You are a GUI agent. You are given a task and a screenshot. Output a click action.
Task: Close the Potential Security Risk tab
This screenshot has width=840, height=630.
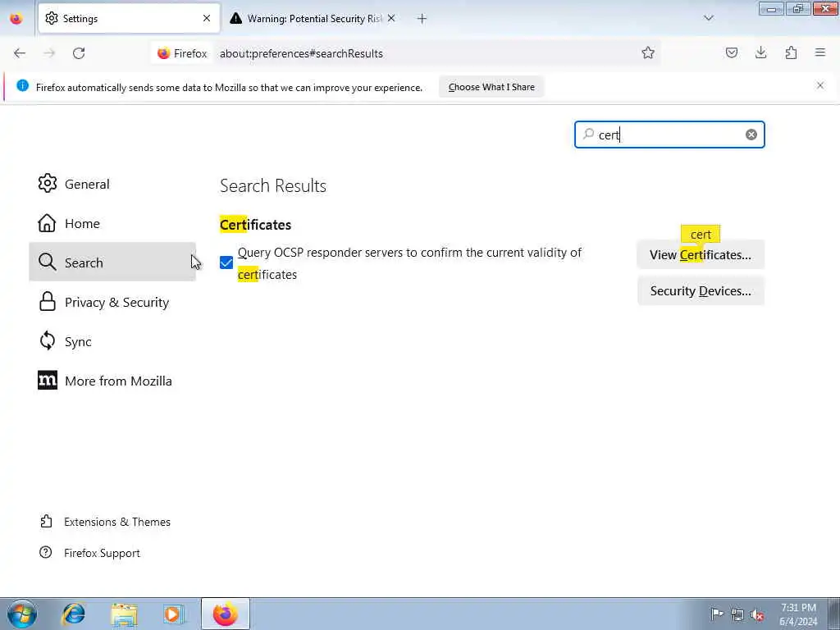point(391,18)
